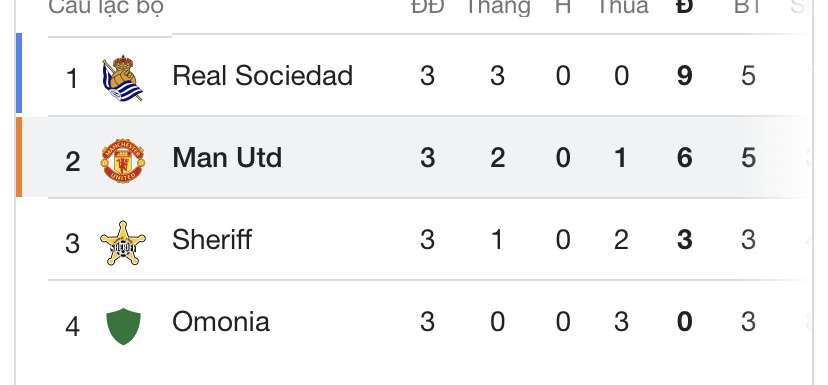The width and height of the screenshot is (828, 385).
Task: Click the ĐĐ matches played header
Action: [428, 7]
